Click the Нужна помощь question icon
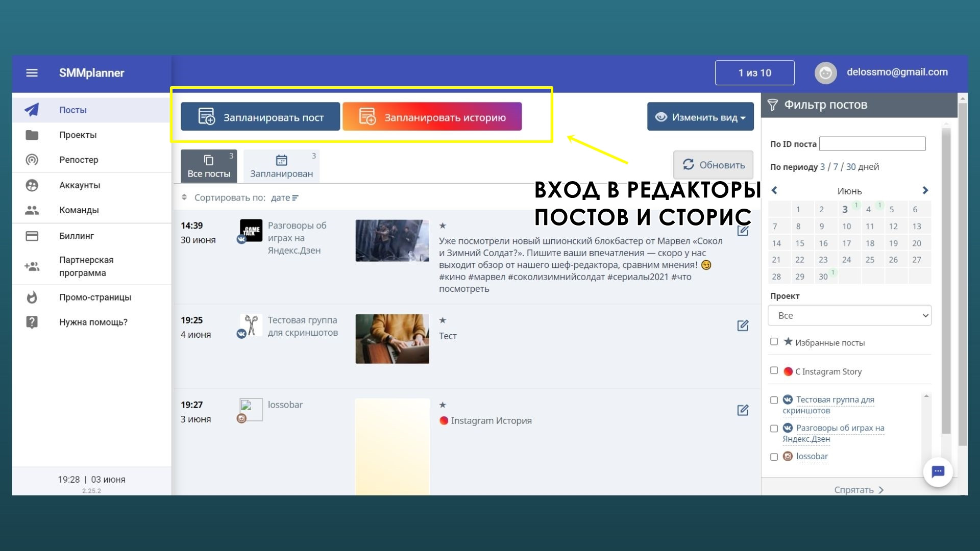 click(32, 322)
